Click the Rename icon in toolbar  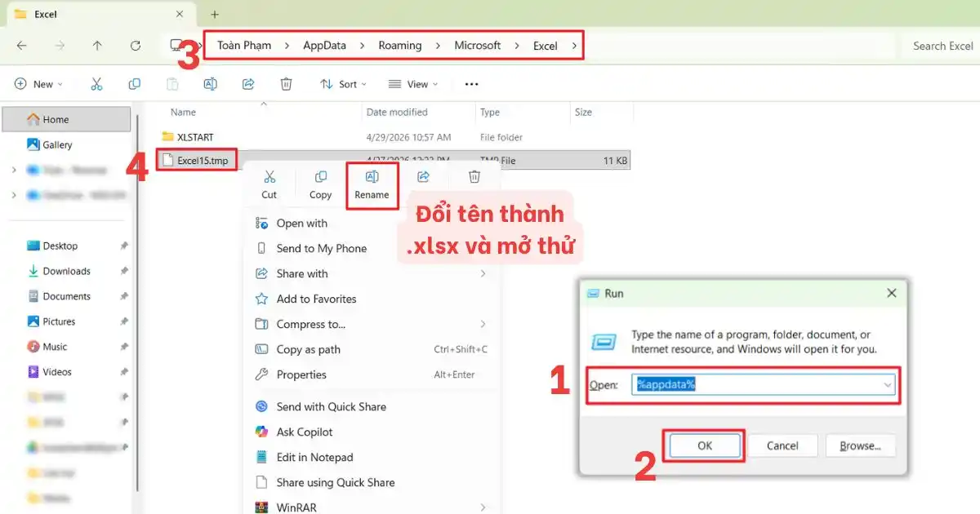pos(210,84)
